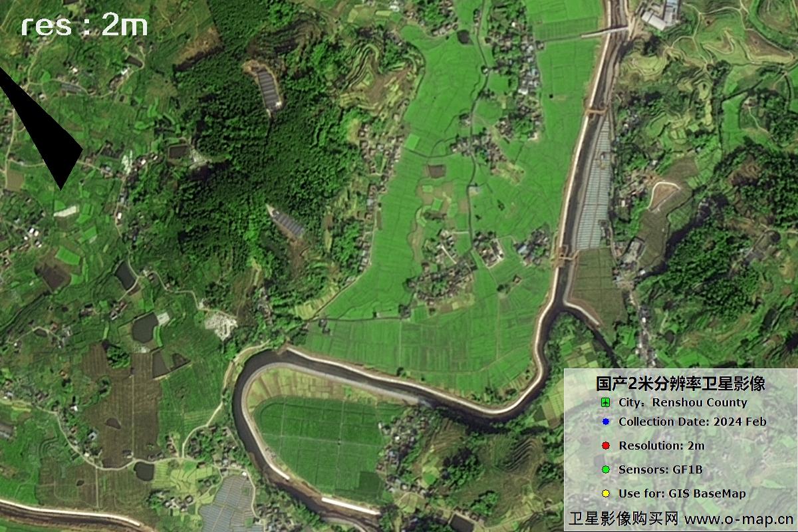
Task: Select the legend title 国产2米分辨率卫星影像
Action: tap(680, 384)
